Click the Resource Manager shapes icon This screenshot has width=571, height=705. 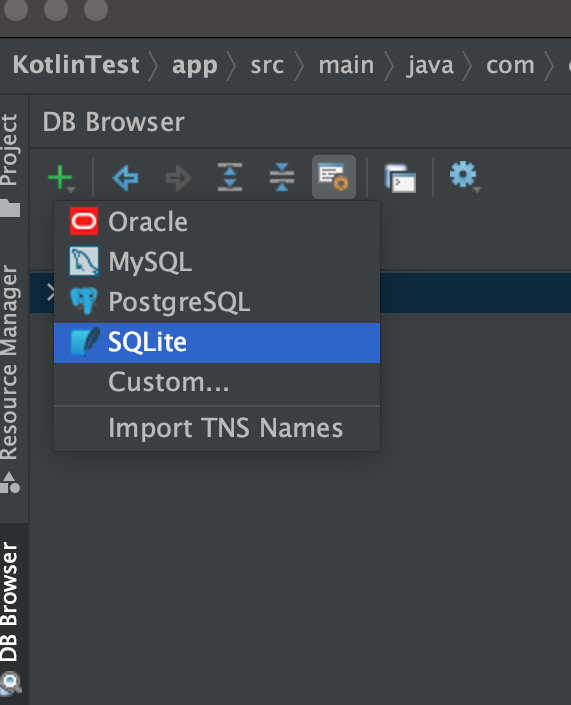[x=10, y=483]
